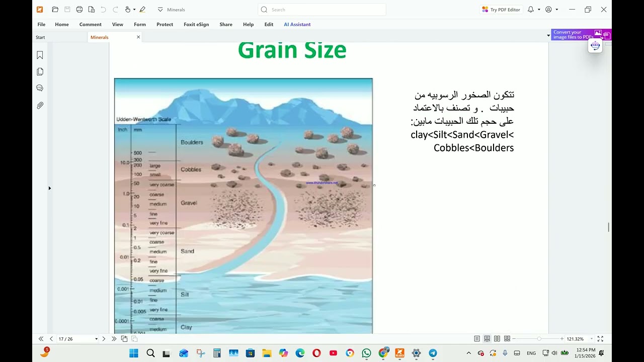644x362 pixels.
Task: Open the Share ribbon tab
Action: point(226,24)
